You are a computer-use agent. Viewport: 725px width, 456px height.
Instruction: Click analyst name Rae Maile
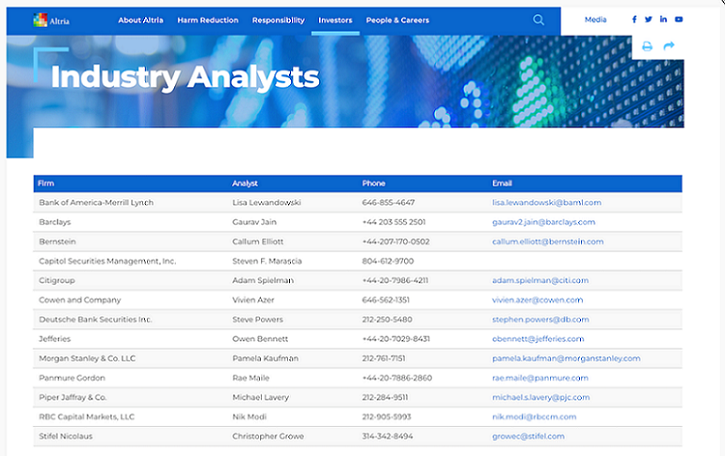click(x=251, y=378)
